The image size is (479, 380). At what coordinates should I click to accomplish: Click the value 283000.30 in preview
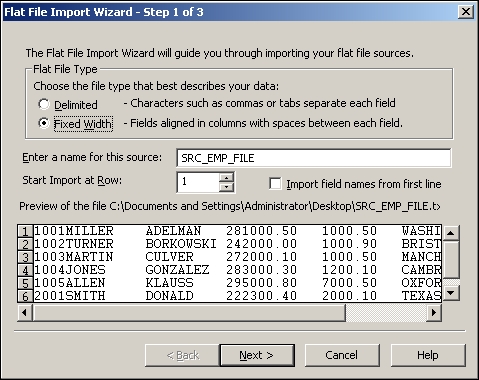(x=261, y=270)
